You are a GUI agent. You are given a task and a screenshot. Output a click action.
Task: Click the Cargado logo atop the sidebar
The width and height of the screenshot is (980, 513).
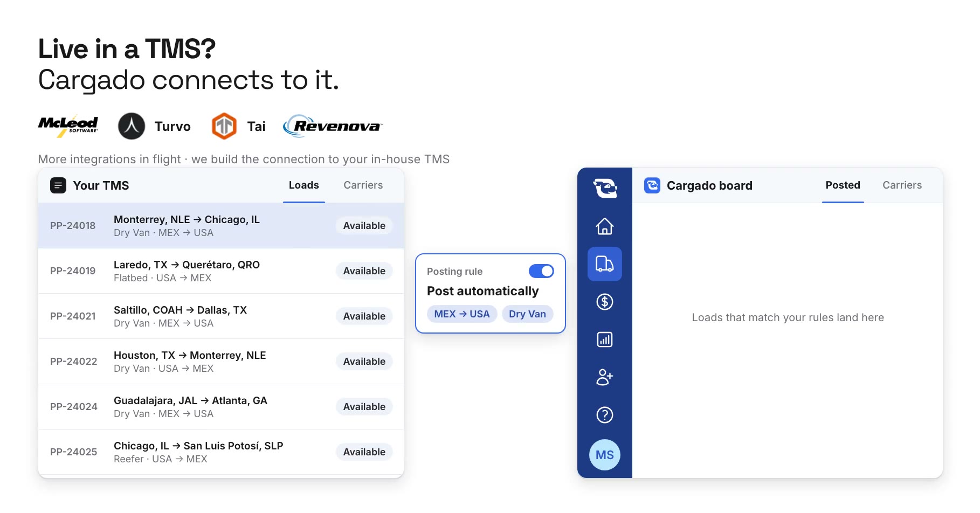605,188
